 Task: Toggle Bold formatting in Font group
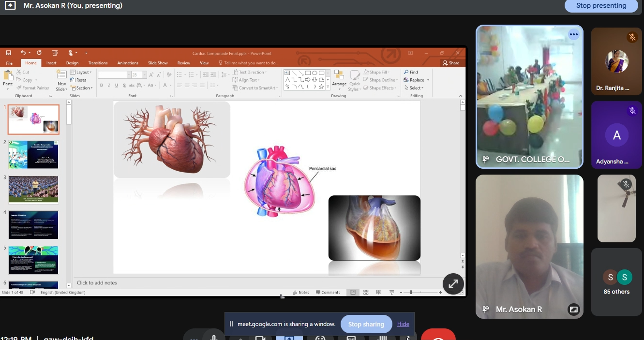102,86
